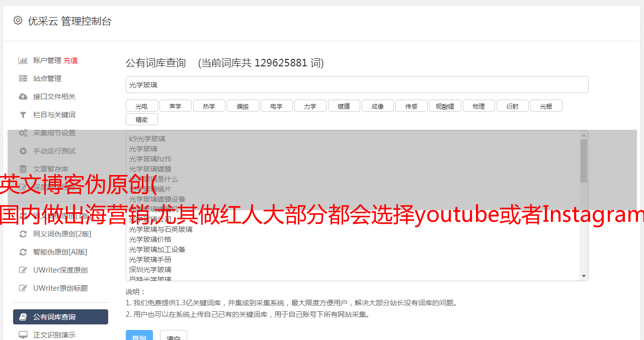This screenshot has height=340, width=644.
Task: Click the edit icon for UWriter深度原创
Action: click(23, 270)
